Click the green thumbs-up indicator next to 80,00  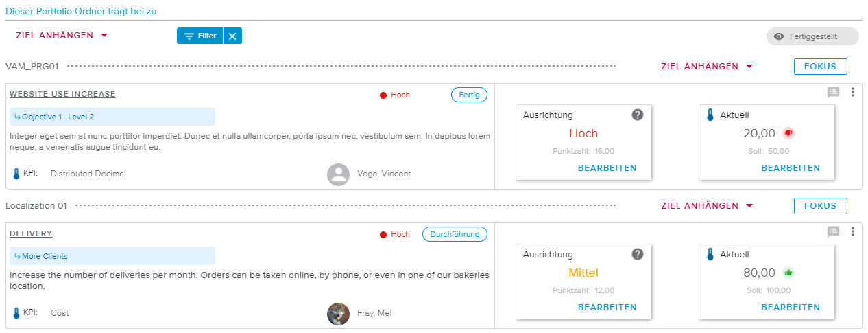click(788, 273)
